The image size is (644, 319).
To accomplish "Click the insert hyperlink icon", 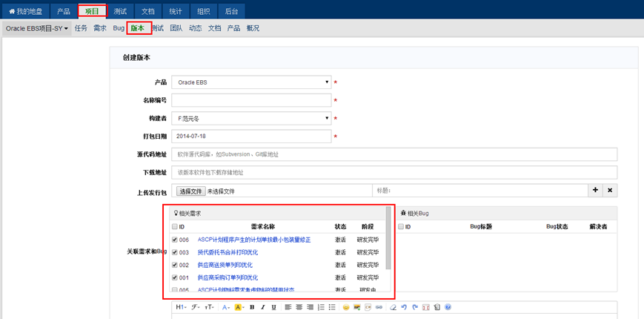I will (x=379, y=307).
